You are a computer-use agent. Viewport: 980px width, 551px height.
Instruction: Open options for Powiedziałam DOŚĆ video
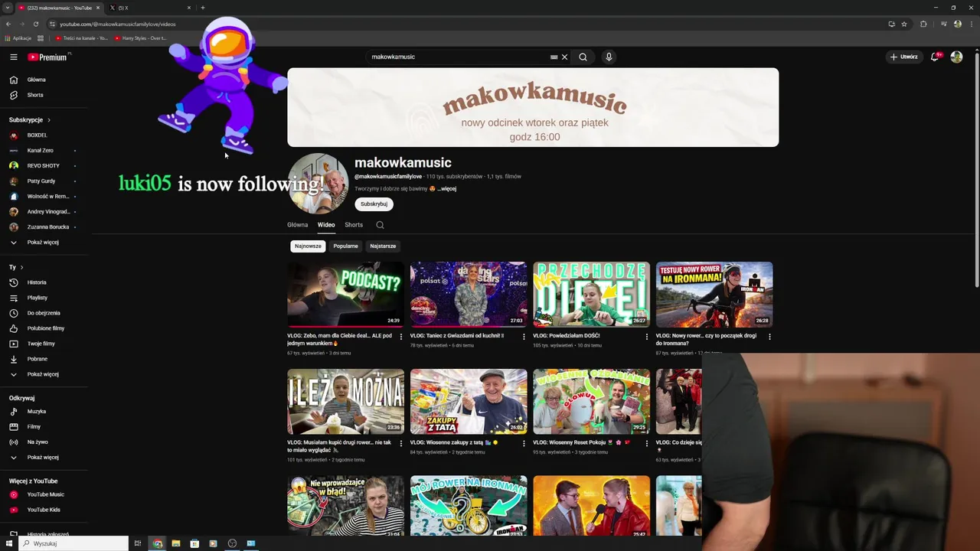pos(647,336)
